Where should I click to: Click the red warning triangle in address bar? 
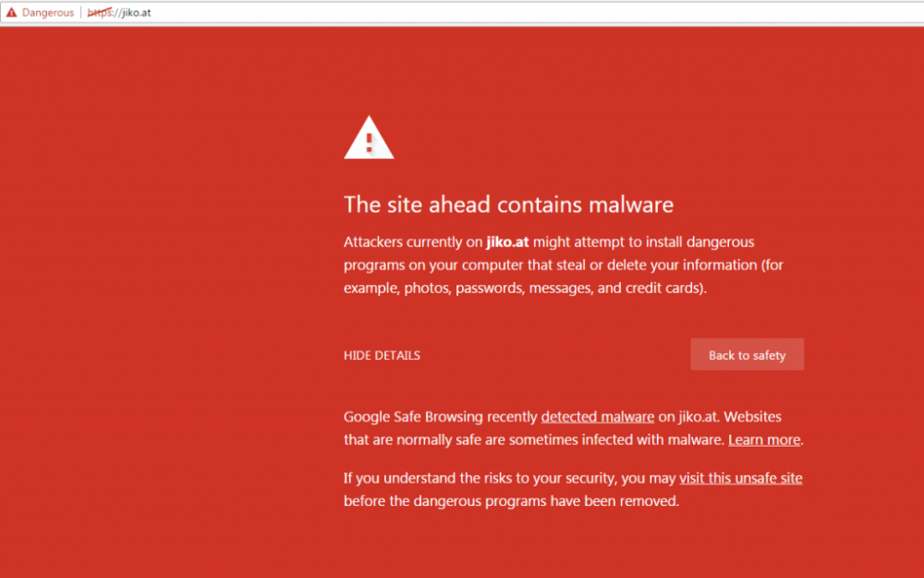click(x=11, y=13)
